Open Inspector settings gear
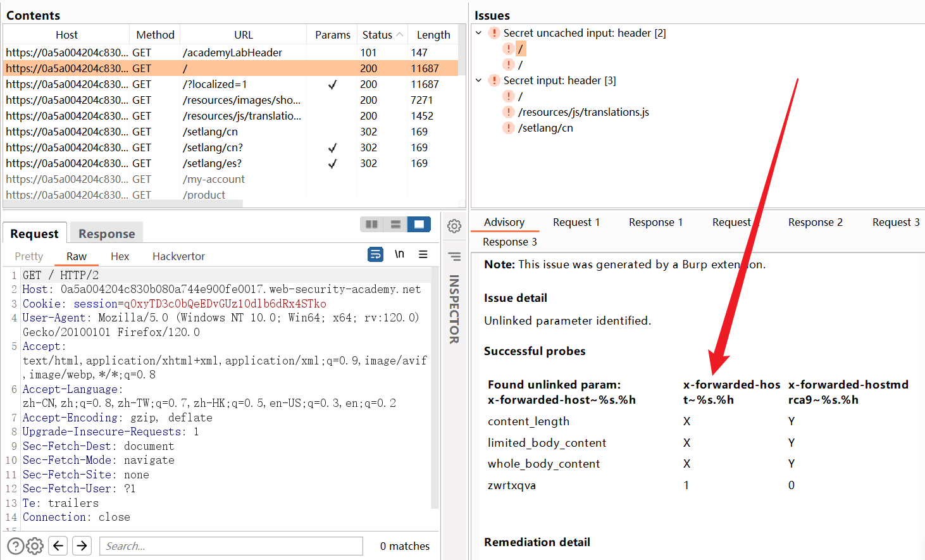The width and height of the screenshot is (925, 560). point(454,226)
